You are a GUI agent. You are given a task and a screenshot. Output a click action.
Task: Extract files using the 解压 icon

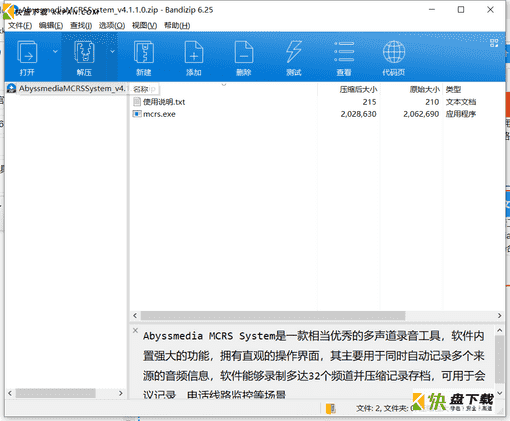[x=84, y=52]
